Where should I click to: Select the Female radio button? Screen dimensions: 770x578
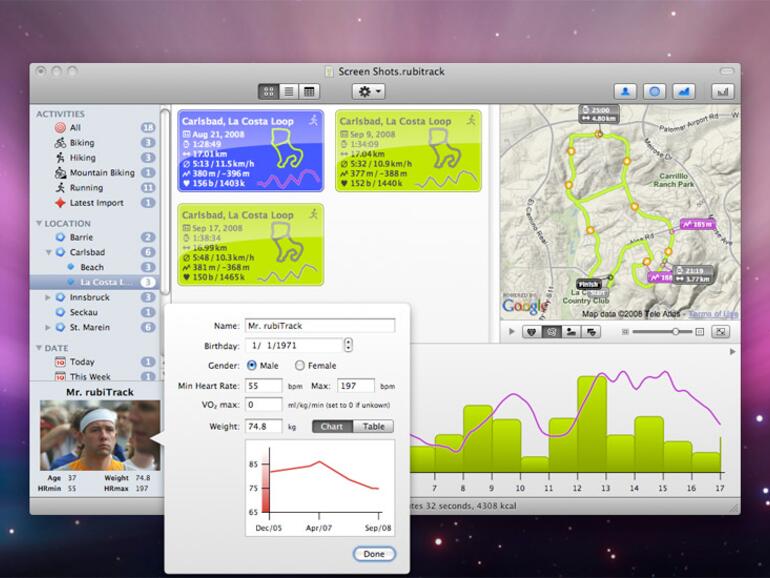pos(300,365)
